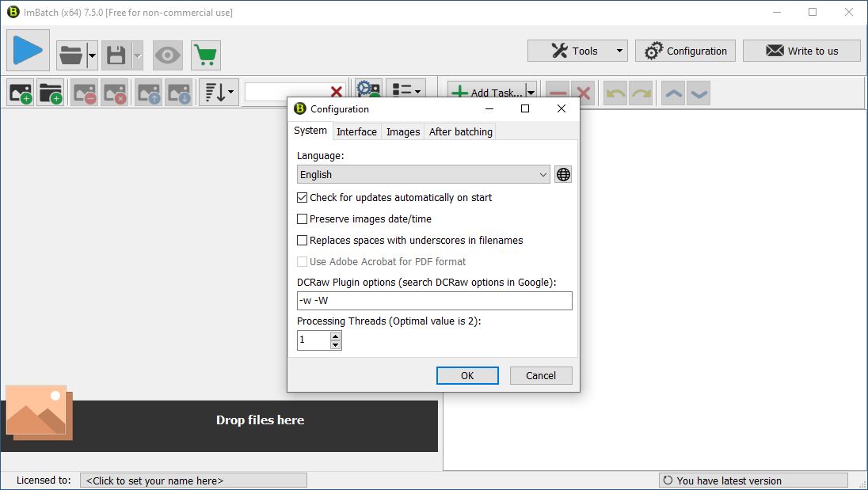Uncheck Check for updates automatically on start
The width and height of the screenshot is (868, 490).
[303, 197]
